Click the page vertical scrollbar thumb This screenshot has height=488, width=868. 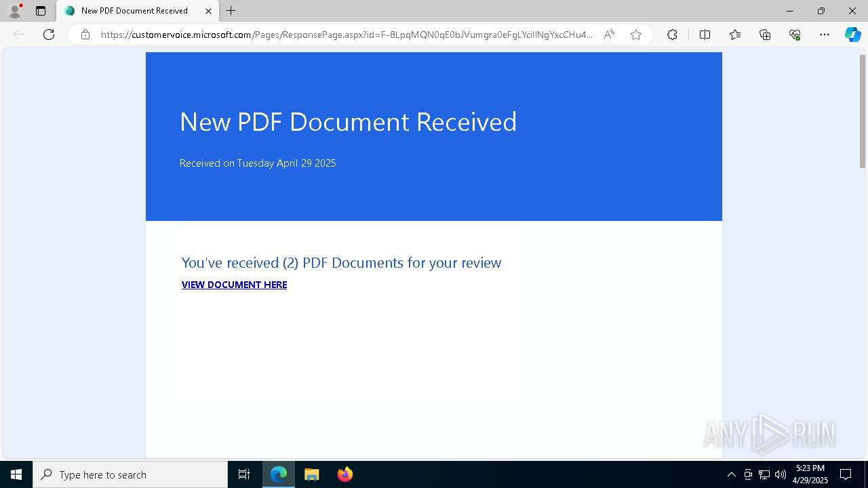point(863,111)
